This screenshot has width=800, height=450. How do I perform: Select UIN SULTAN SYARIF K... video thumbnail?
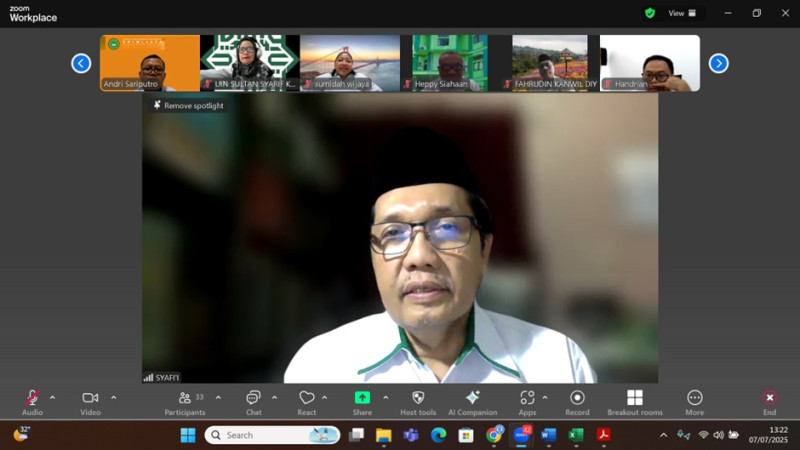click(x=250, y=63)
